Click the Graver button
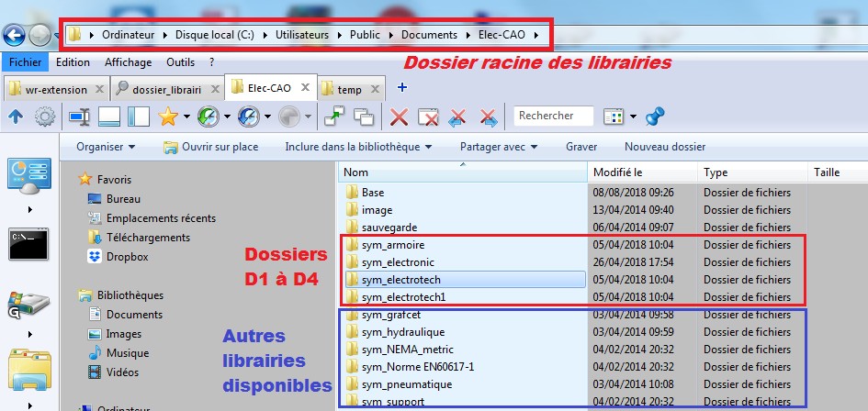This screenshot has height=411, width=868. point(581,147)
